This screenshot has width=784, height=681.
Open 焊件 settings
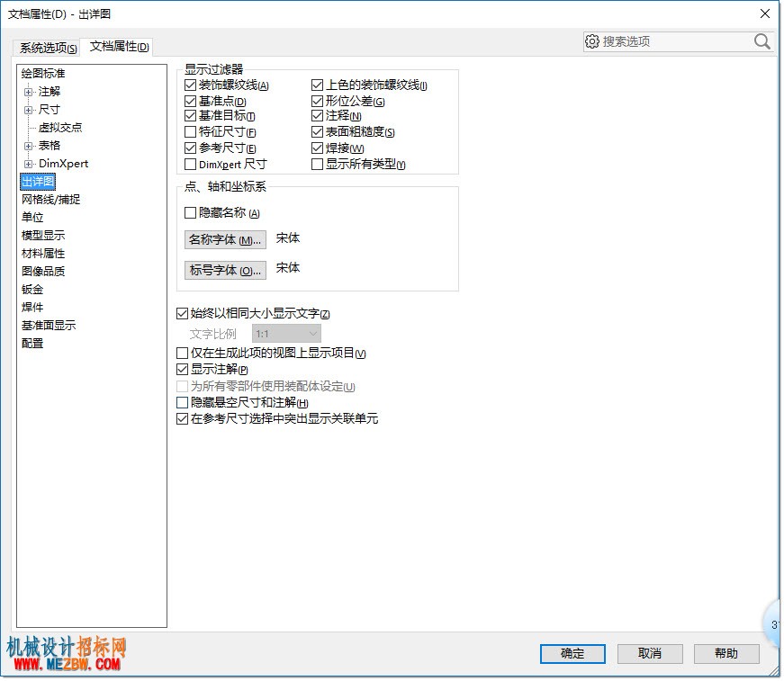click(x=32, y=308)
